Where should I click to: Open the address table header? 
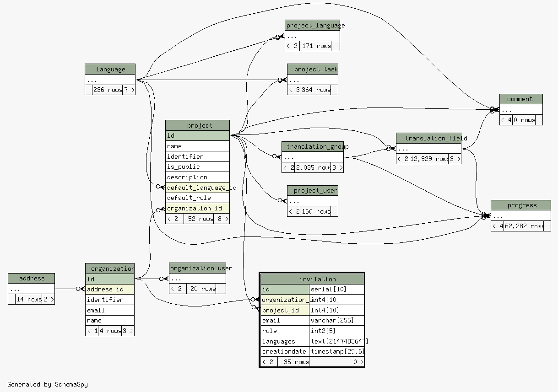[31, 279]
